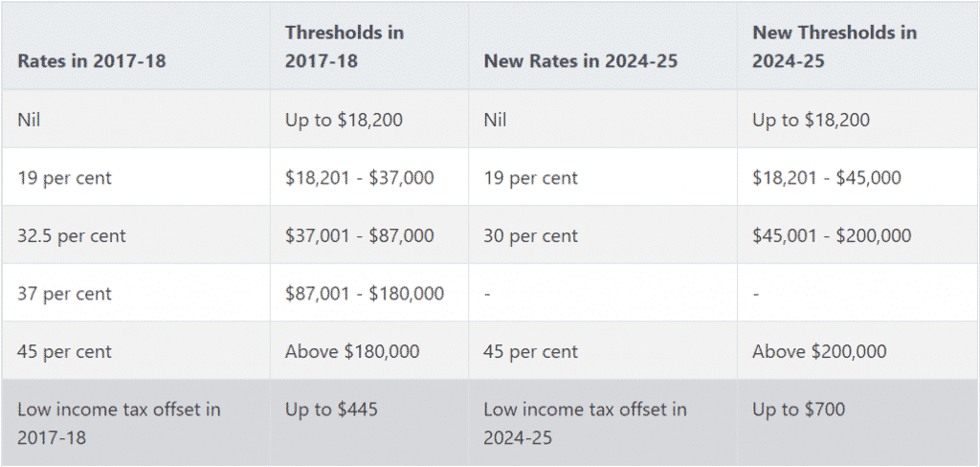Select the 'Up to $700' offset cell

pyautogui.click(x=798, y=410)
